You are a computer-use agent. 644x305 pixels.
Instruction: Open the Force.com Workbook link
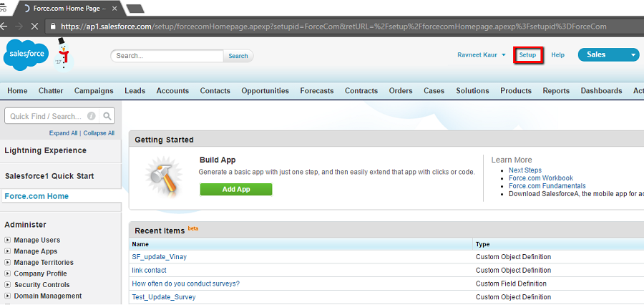(x=541, y=178)
